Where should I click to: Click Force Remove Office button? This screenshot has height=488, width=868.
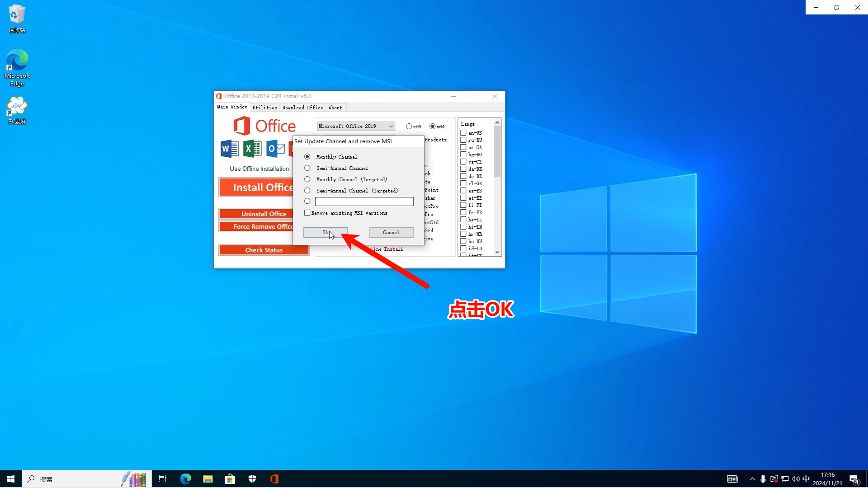(x=256, y=227)
